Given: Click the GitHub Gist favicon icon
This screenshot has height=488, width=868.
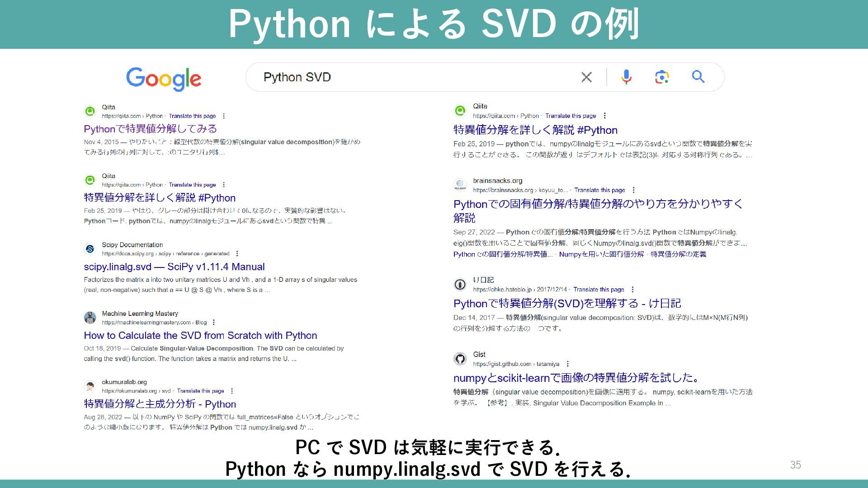Looking at the screenshot, I should pos(460,359).
